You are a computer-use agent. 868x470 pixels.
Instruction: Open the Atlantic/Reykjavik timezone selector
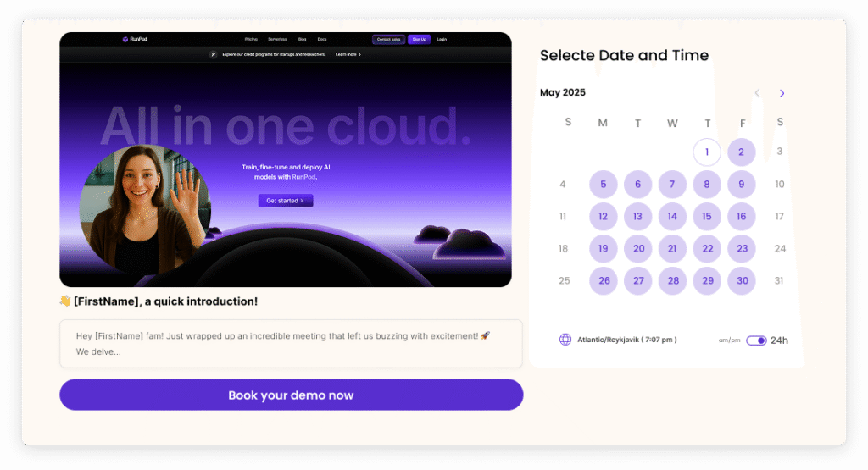coord(626,340)
